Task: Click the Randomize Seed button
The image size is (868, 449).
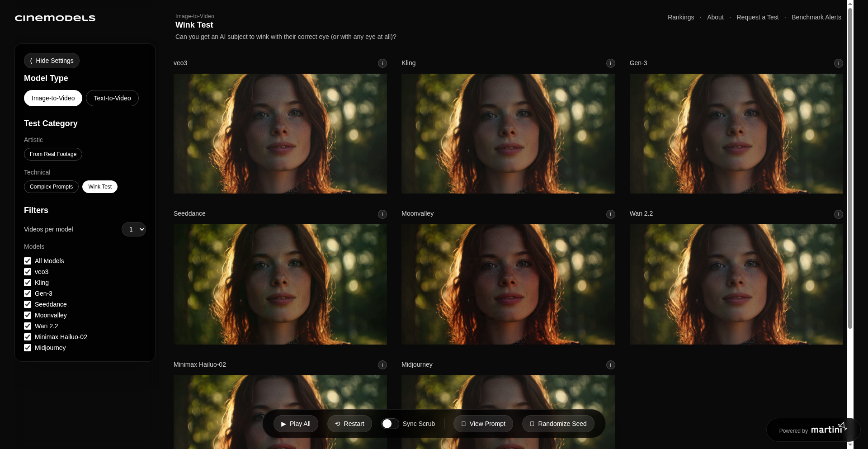Action: pyautogui.click(x=558, y=424)
